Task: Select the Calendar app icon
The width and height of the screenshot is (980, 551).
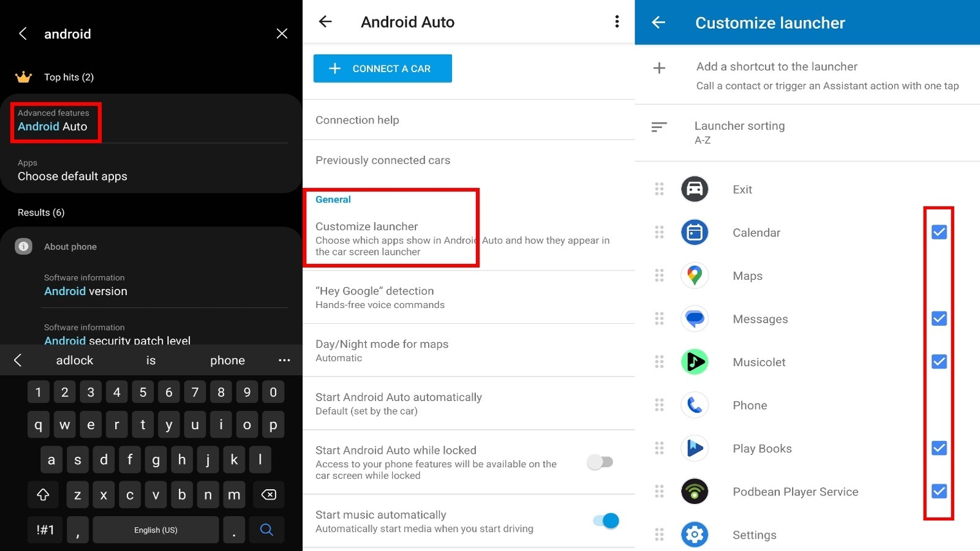Action: 695,233
